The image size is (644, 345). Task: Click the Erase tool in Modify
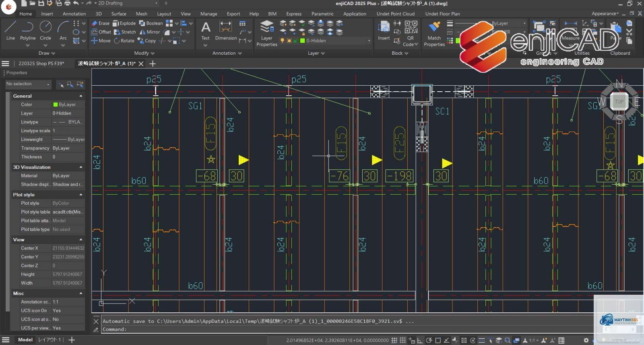click(100, 23)
